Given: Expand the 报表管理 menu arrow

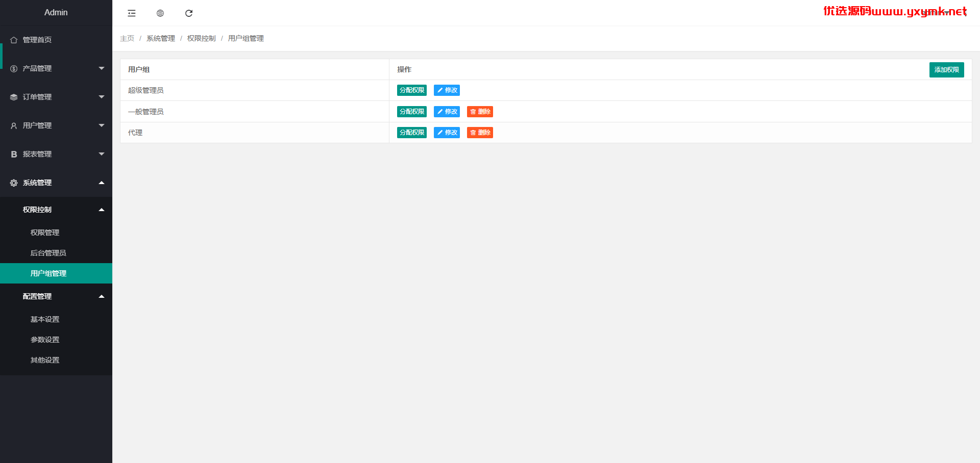Looking at the screenshot, I should 102,154.
